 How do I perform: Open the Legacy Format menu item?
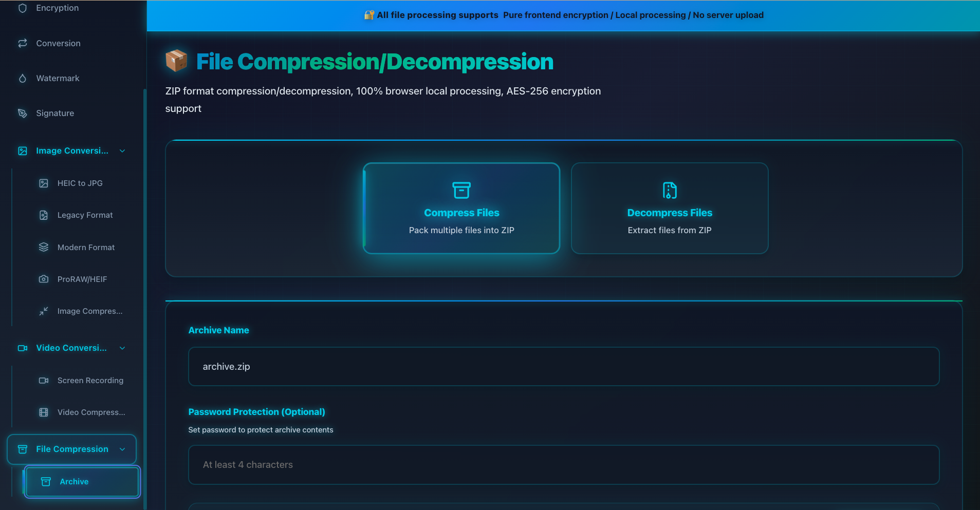point(85,215)
